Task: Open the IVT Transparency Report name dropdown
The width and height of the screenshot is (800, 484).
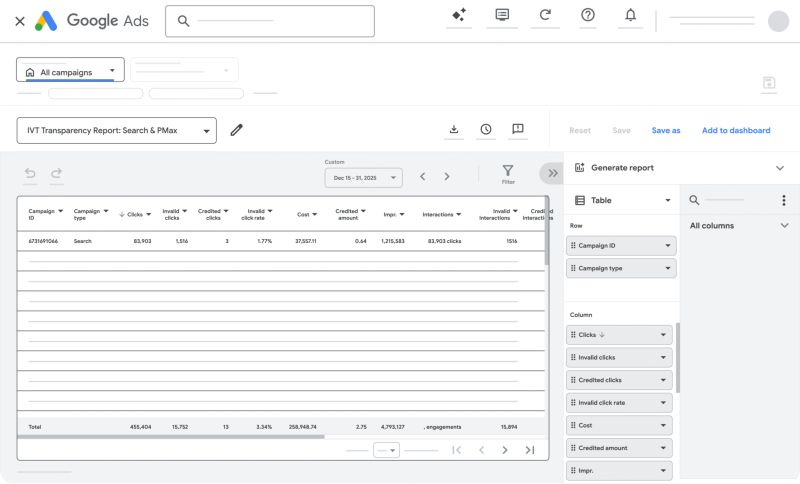Action: click(116, 131)
